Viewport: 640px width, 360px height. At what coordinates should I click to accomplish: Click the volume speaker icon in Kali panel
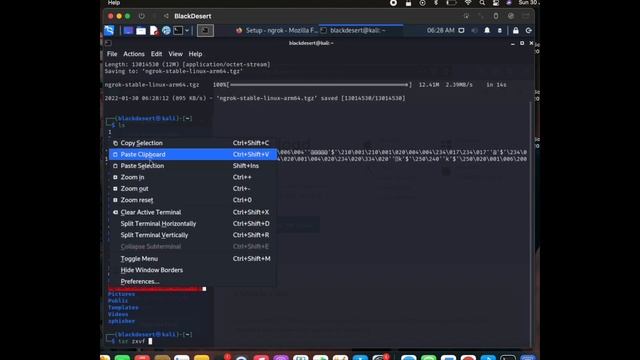(474, 30)
